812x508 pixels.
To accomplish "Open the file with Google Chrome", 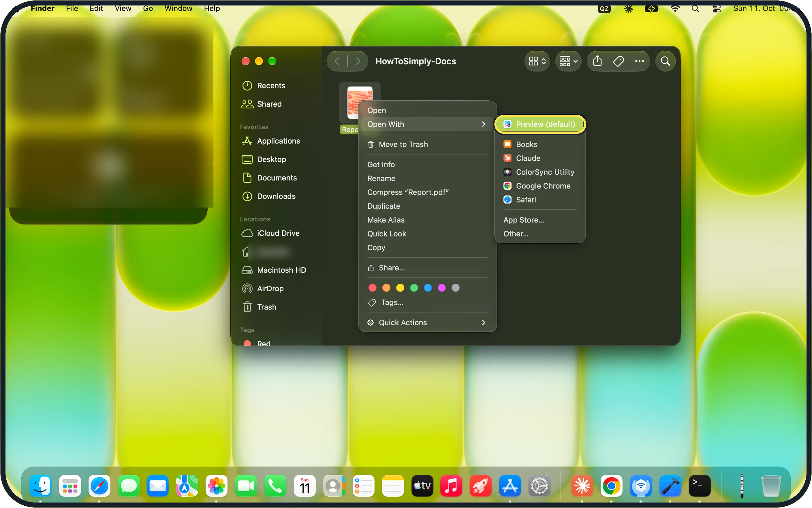I will click(x=540, y=186).
